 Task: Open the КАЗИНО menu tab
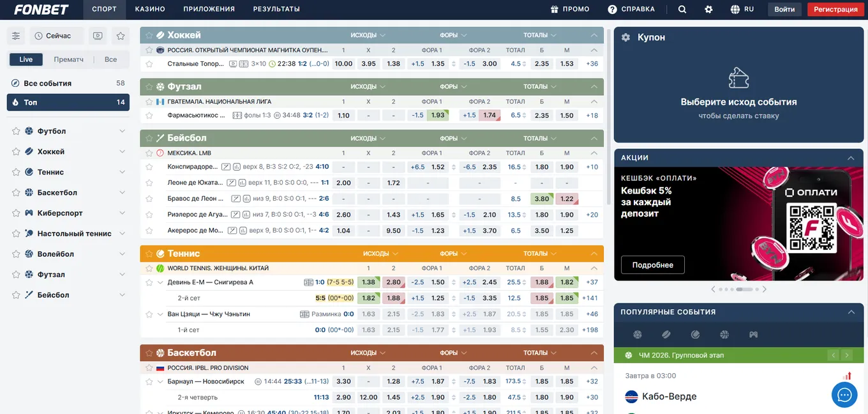tap(150, 10)
